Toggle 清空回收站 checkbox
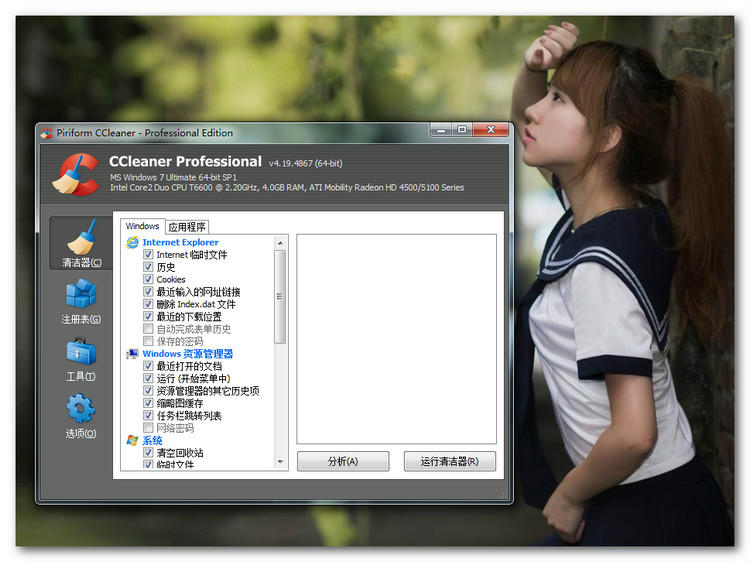The width and height of the screenshot is (750, 562). coord(148,452)
